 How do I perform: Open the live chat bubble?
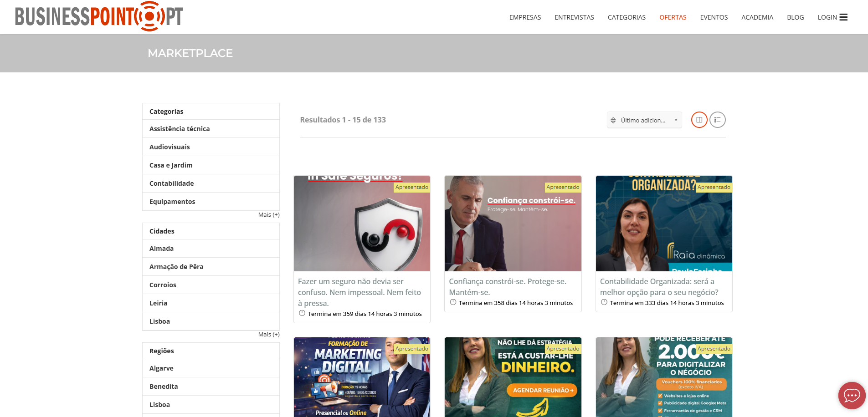point(851,395)
